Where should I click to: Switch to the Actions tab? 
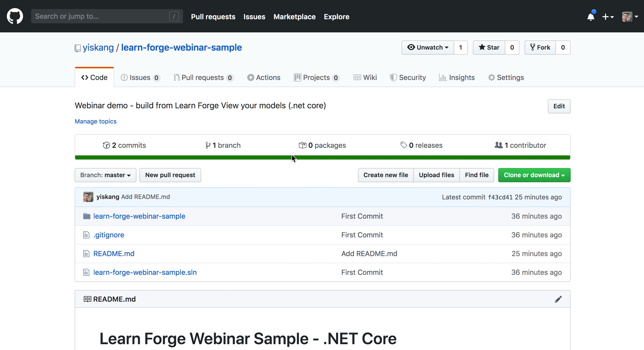264,77
